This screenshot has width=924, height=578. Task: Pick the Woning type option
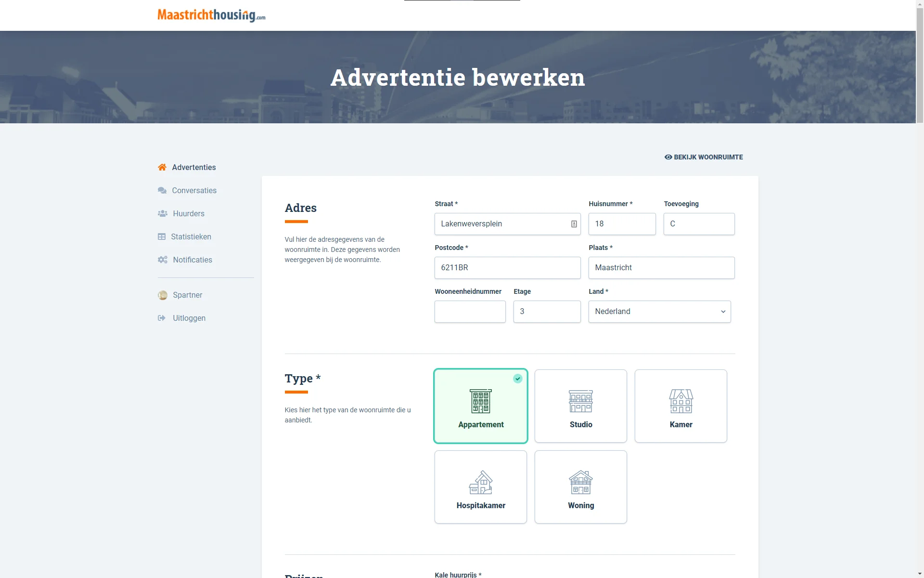point(580,487)
